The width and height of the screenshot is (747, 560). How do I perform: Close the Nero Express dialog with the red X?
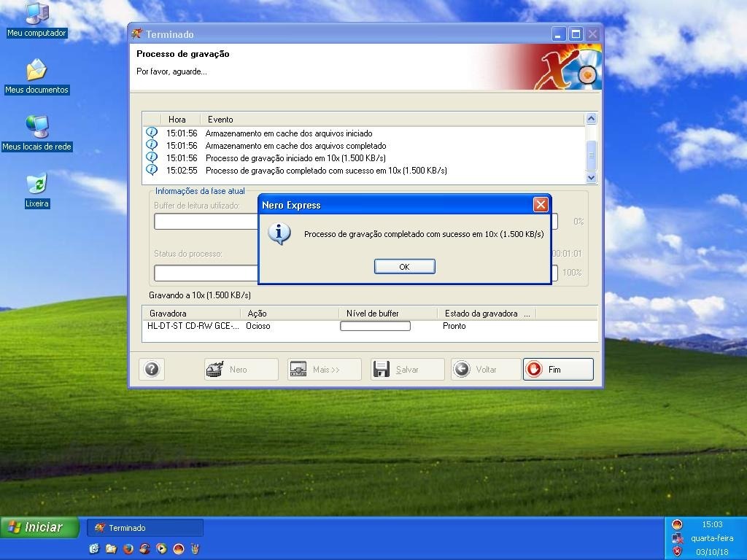tap(541, 205)
